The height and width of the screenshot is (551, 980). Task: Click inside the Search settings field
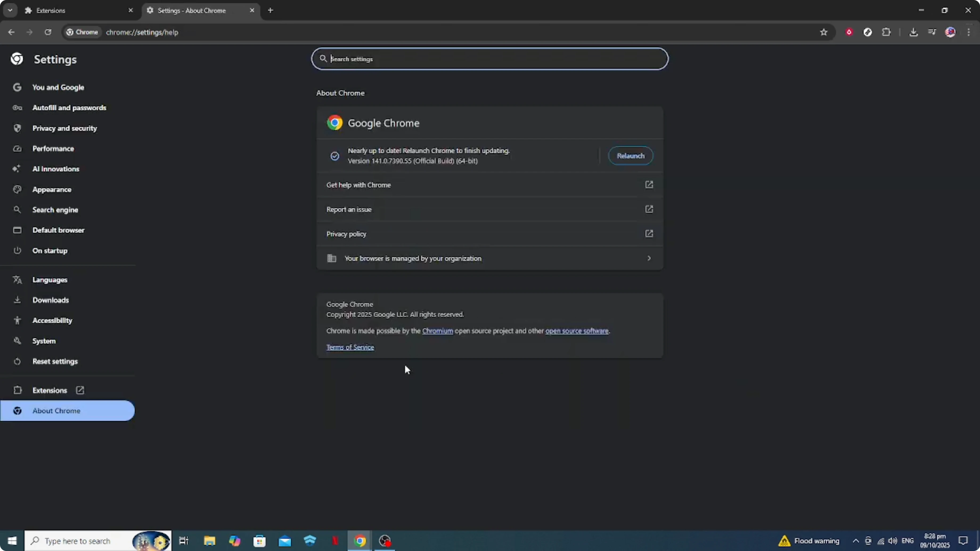coord(489,59)
